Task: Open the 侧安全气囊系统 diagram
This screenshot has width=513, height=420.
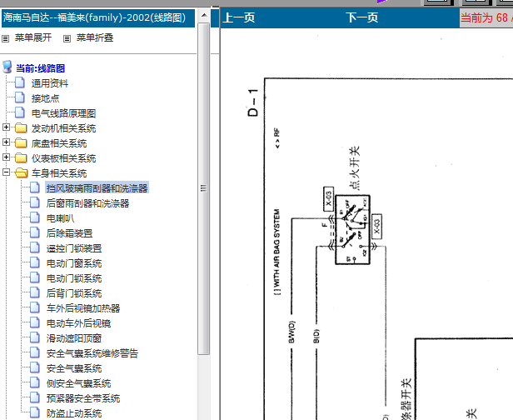Action: [78, 383]
